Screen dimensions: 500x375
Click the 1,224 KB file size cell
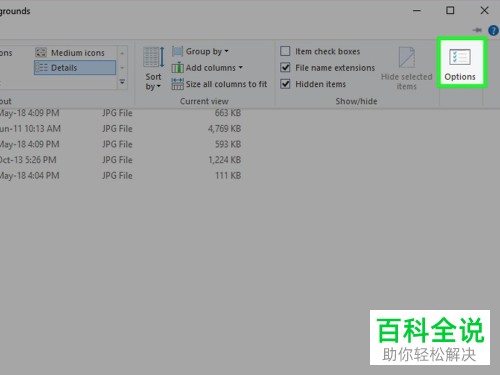click(x=224, y=160)
